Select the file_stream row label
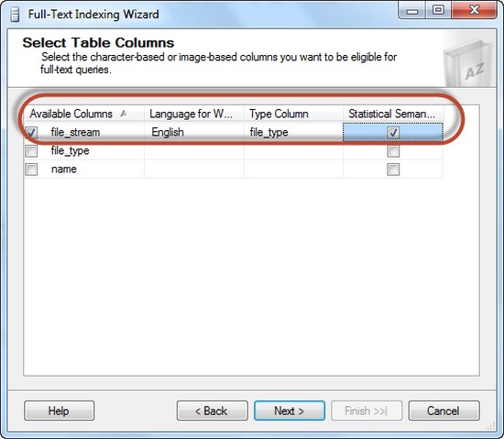Screen dimensions: 504x439 coord(75,132)
